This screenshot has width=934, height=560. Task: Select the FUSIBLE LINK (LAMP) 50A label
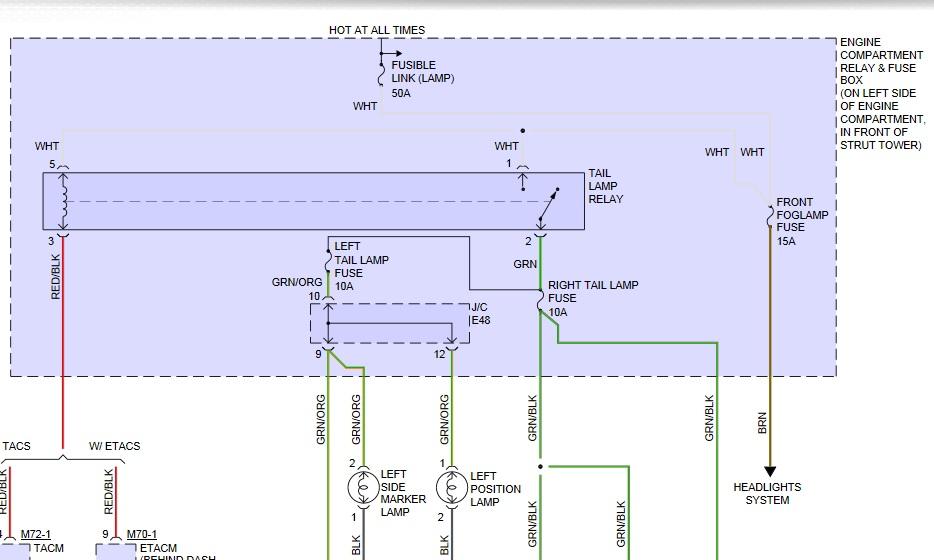pos(422,79)
